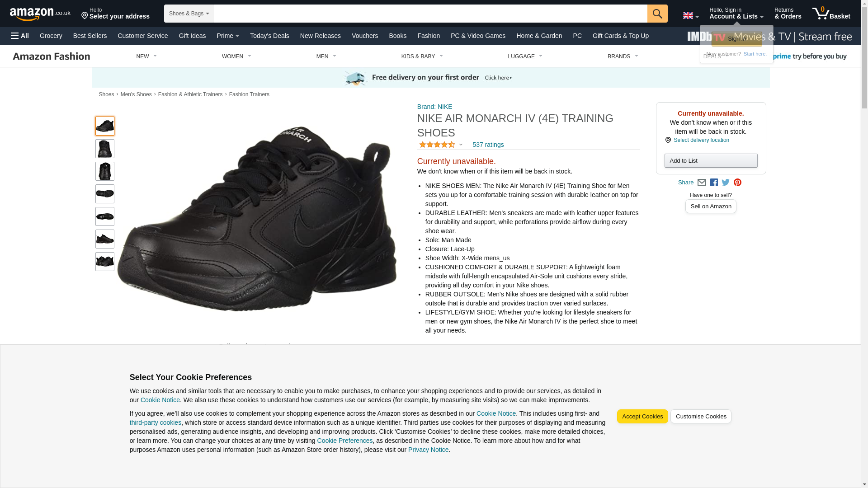The image size is (868, 488).
Task: Expand the star rating breakdown arrow
Action: click(461, 145)
